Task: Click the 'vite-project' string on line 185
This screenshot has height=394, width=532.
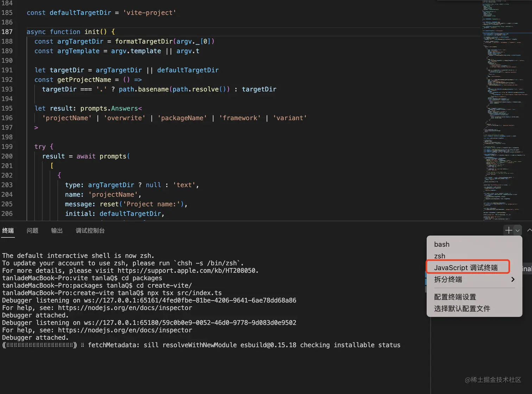Action: [x=149, y=13]
